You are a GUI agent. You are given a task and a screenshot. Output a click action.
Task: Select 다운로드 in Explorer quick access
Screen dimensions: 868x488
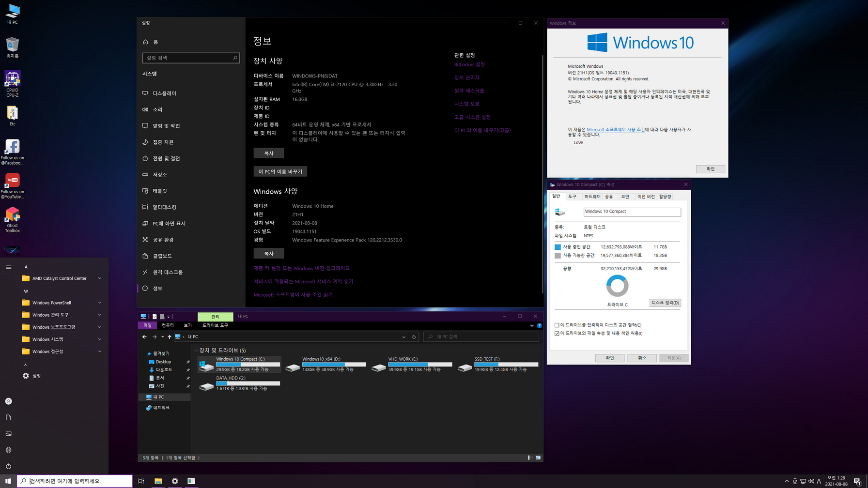pos(164,370)
